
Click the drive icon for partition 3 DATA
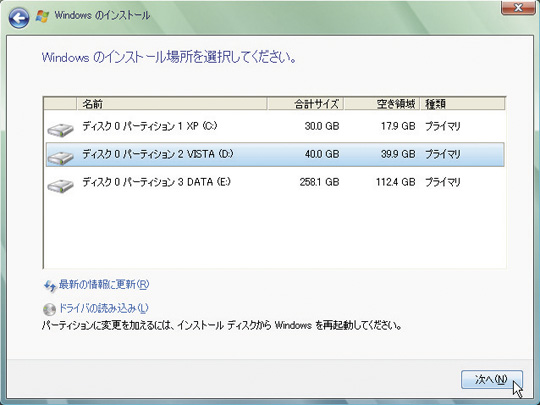click(61, 186)
